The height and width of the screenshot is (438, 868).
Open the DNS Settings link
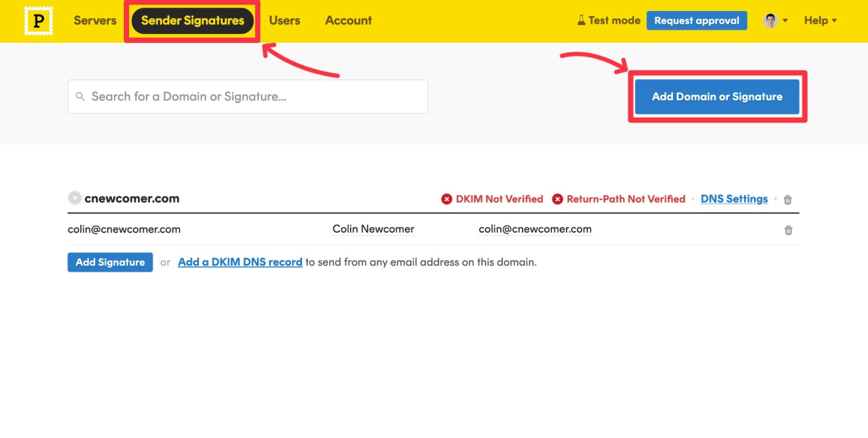point(734,199)
